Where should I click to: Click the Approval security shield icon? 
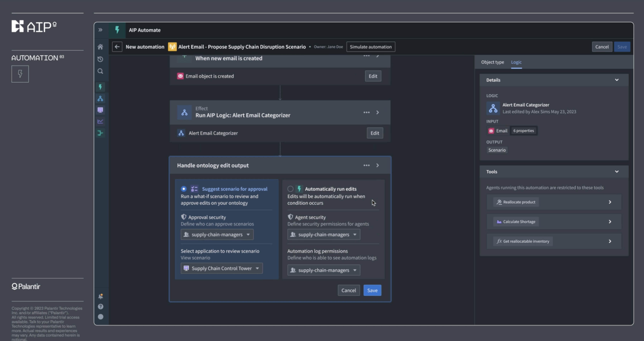[184, 217]
